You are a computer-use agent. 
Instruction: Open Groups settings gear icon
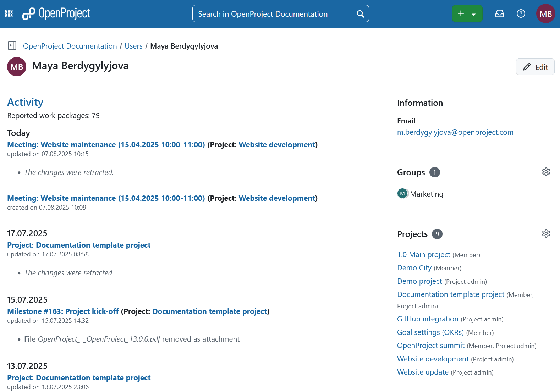[x=546, y=172]
